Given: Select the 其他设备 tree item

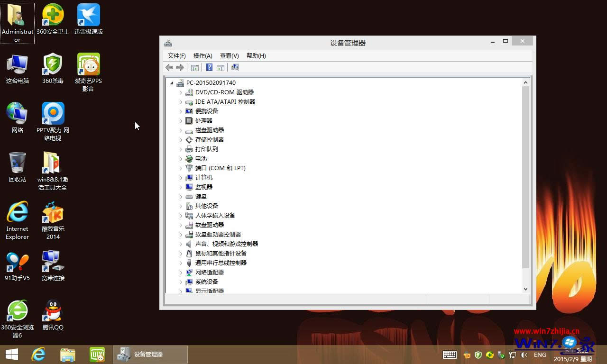Looking at the screenshot, I should click(206, 206).
